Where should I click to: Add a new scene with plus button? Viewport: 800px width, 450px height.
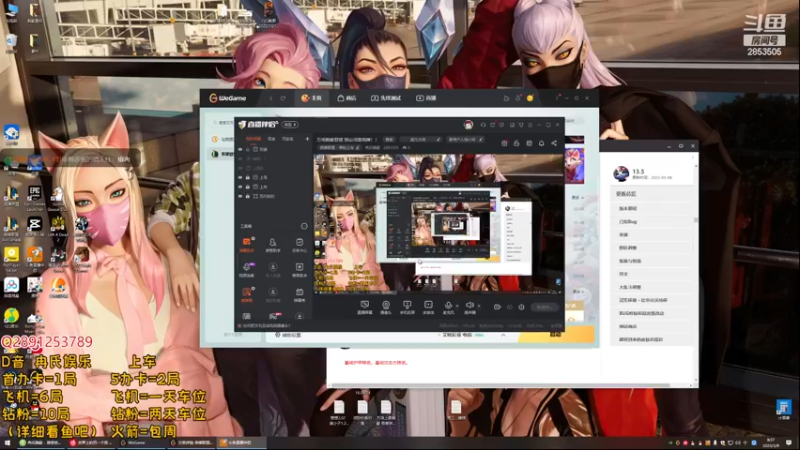tap(307, 139)
